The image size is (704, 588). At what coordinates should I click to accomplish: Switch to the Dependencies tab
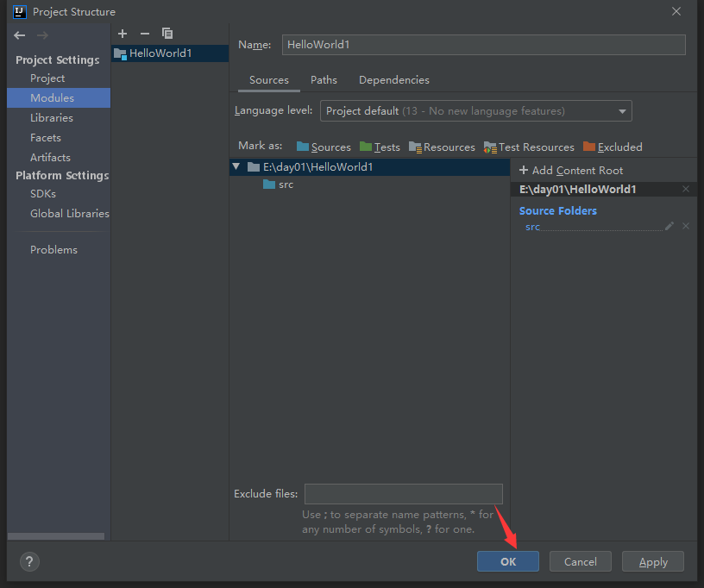[x=393, y=80]
